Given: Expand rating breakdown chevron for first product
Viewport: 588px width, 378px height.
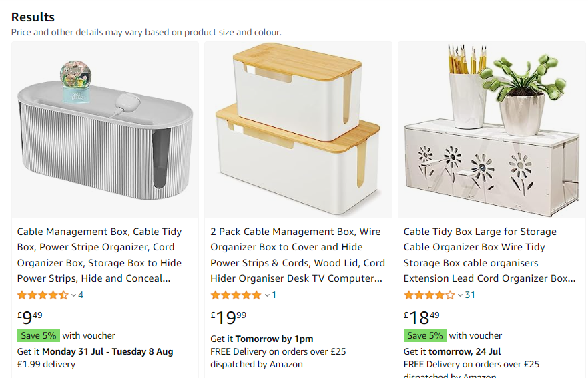Looking at the screenshot, I should (x=73, y=295).
